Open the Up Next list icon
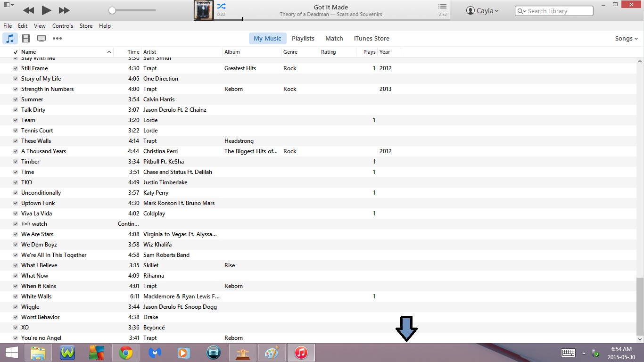644x362 pixels. [x=442, y=6]
